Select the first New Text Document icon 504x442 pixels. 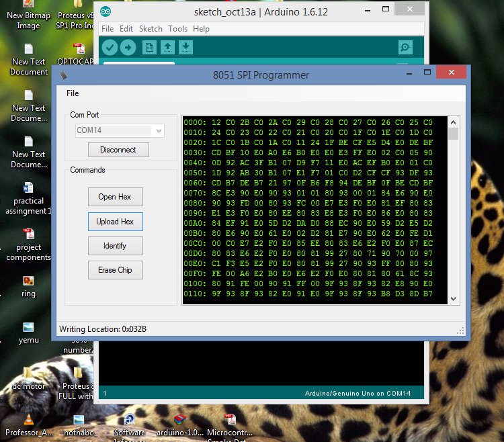(29, 49)
